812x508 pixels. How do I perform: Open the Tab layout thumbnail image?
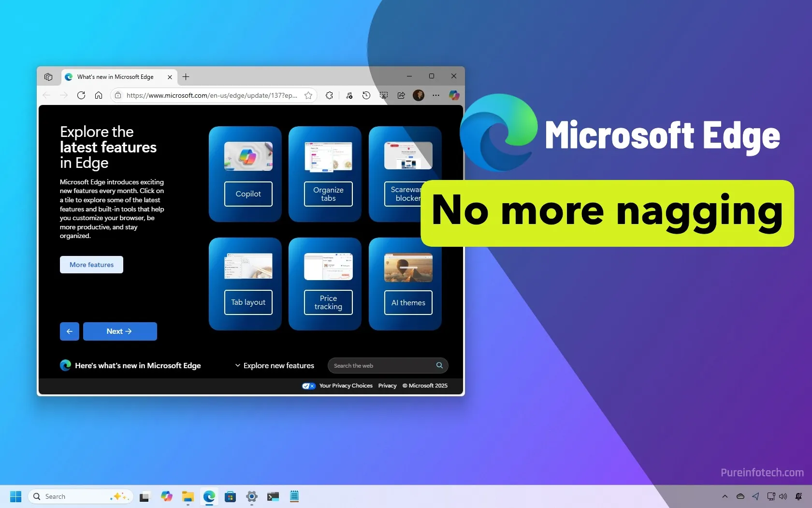[x=248, y=266]
